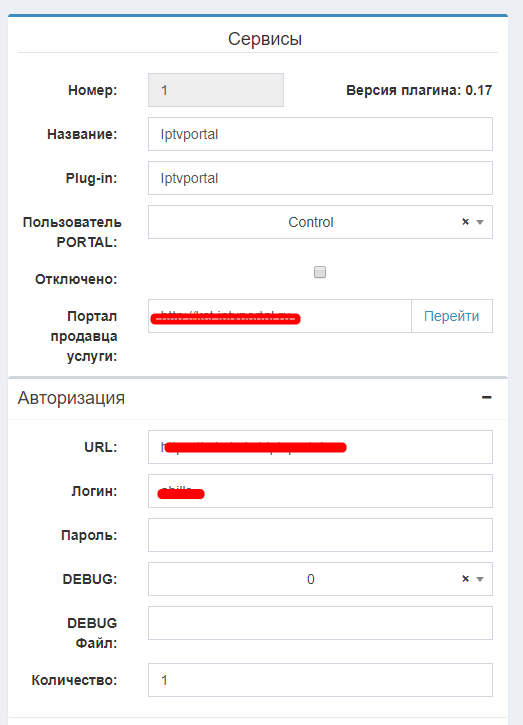The height and width of the screenshot is (725, 523).
Task: Focus the Название input field
Action: click(320, 134)
